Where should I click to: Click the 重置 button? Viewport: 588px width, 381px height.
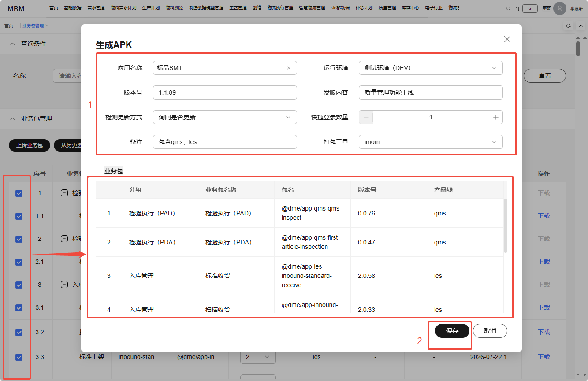coord(545,76)
